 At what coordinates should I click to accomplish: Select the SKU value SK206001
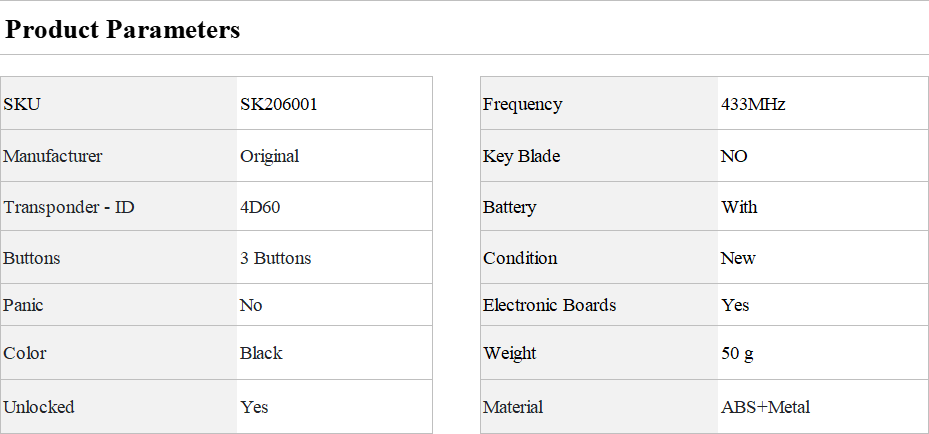(278, 104)
